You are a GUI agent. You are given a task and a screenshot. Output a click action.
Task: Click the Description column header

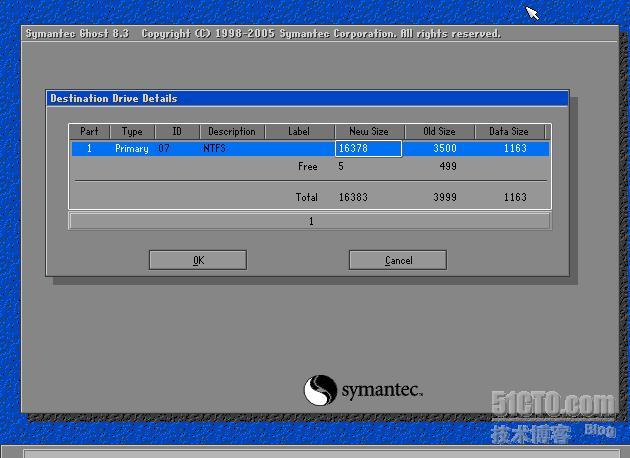[232, 131]
